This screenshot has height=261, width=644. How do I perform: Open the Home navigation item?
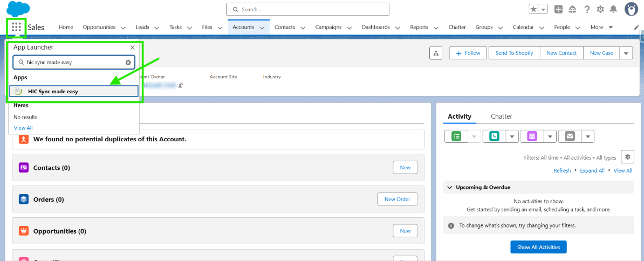click(x=66, y=28)
